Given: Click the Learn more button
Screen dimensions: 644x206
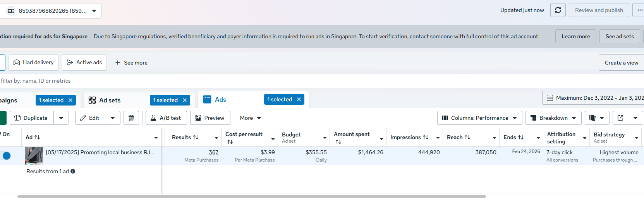Looking at the screenshot, I should pos(575,36).
